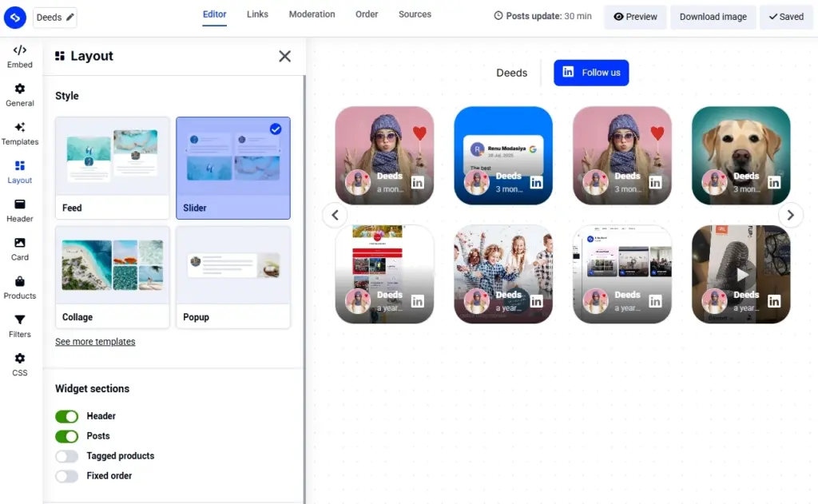The width and height of the screenshot is (818, 504).
Task: Click the Follow us button
Action: coord(591,73)
